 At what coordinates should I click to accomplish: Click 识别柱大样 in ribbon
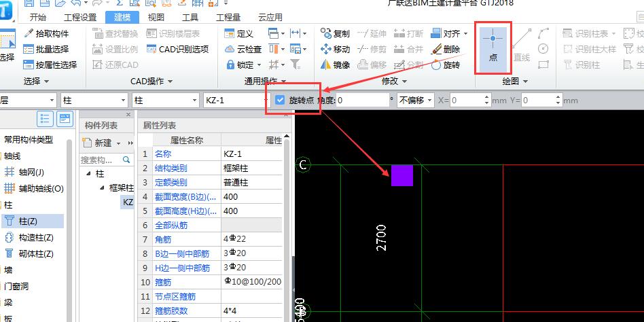pyautogui.click(x=590, y=50)
